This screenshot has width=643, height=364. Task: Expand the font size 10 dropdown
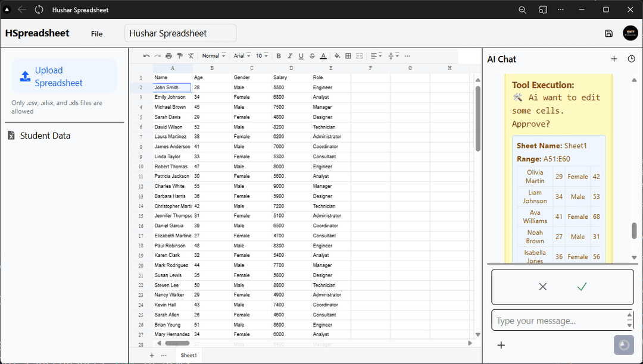[x=262, y=56]
